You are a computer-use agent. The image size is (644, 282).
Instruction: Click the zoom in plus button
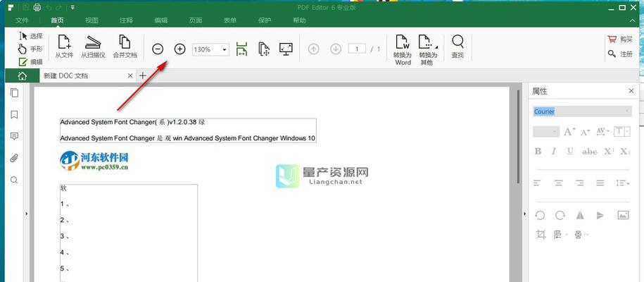point(180,49)
